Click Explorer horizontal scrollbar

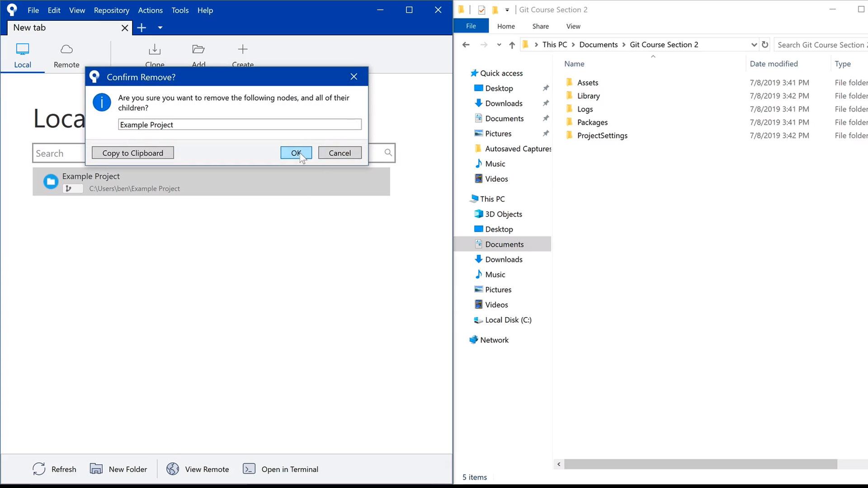point(700,464)
